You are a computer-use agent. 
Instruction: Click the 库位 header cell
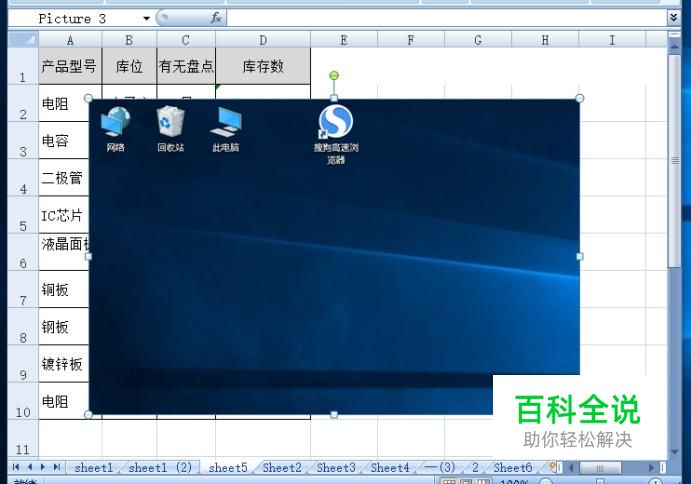point(129,66)
